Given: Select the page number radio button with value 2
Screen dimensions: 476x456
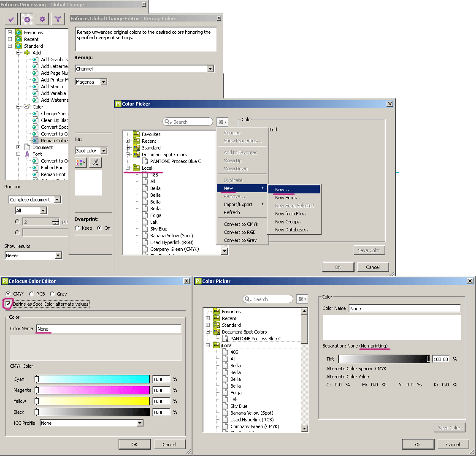Looking at the screenshot, I should [x=17, y=222].
